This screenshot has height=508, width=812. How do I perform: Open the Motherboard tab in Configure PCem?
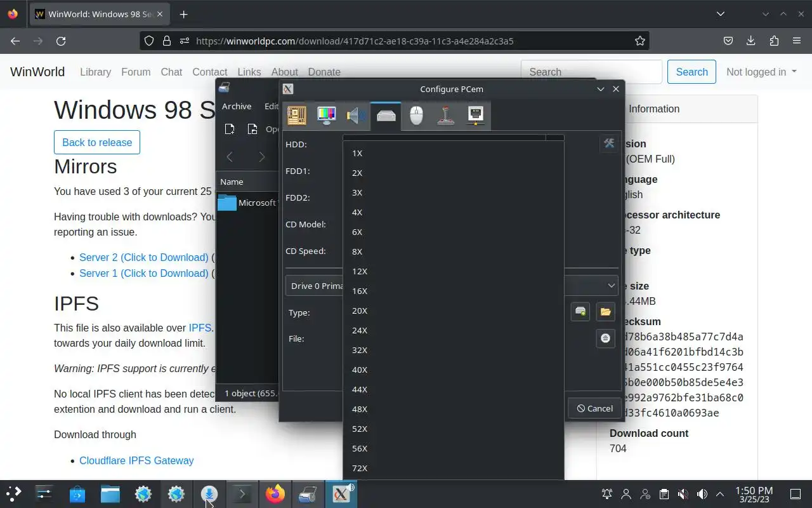pyautogui.click(x=297, y=115)
